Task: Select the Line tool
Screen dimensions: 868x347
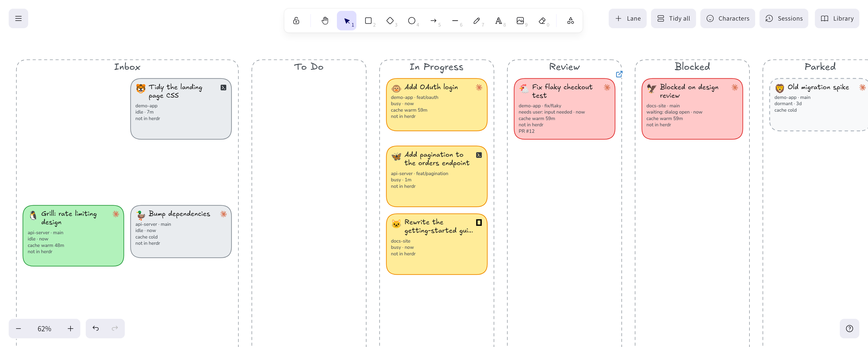Action: click(455, 21)
